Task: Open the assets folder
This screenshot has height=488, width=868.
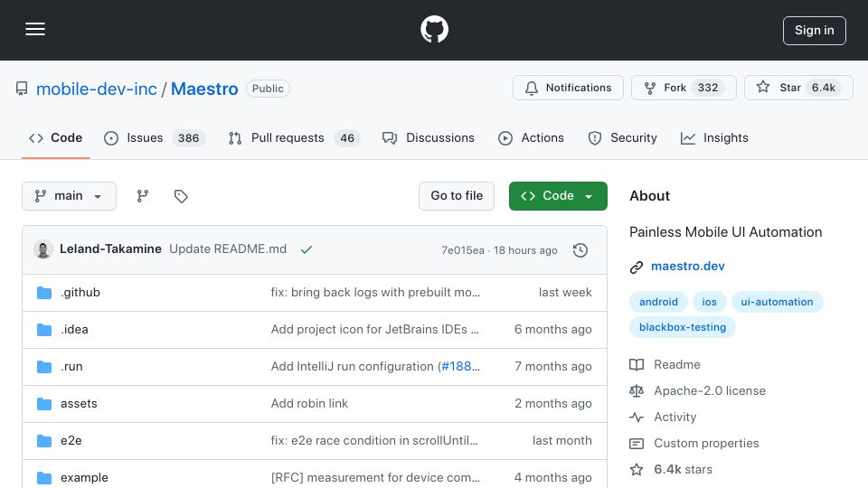Action: click(x=79, y=403)
